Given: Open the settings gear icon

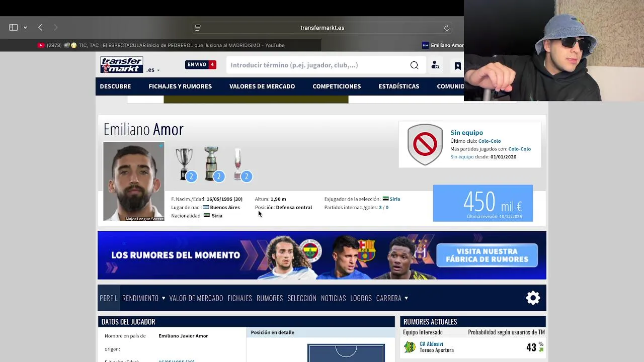Looking at the screenshot, I should pos(533,298).
